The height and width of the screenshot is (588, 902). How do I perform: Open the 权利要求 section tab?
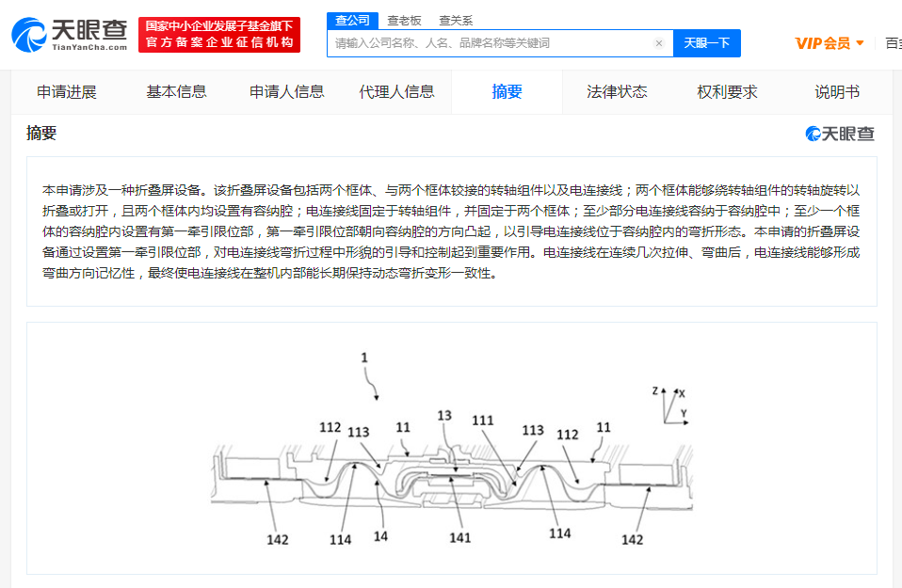click(x=727, y=92)
